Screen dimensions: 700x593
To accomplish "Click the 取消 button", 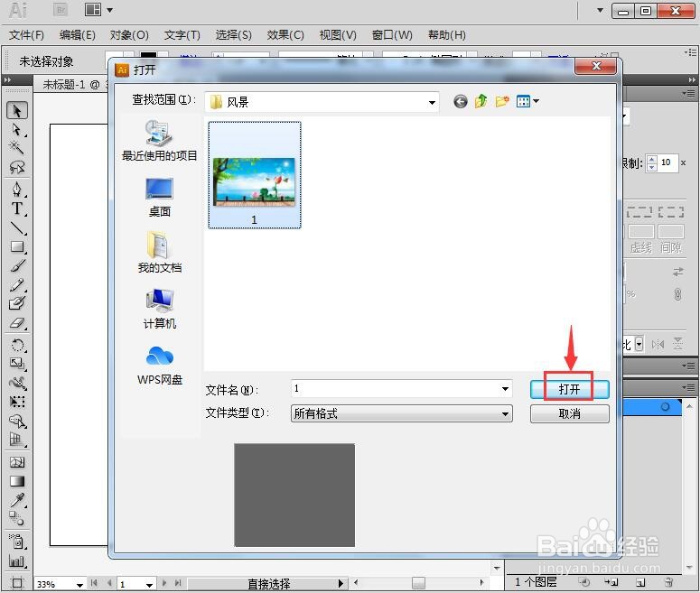I will (569, 413).
